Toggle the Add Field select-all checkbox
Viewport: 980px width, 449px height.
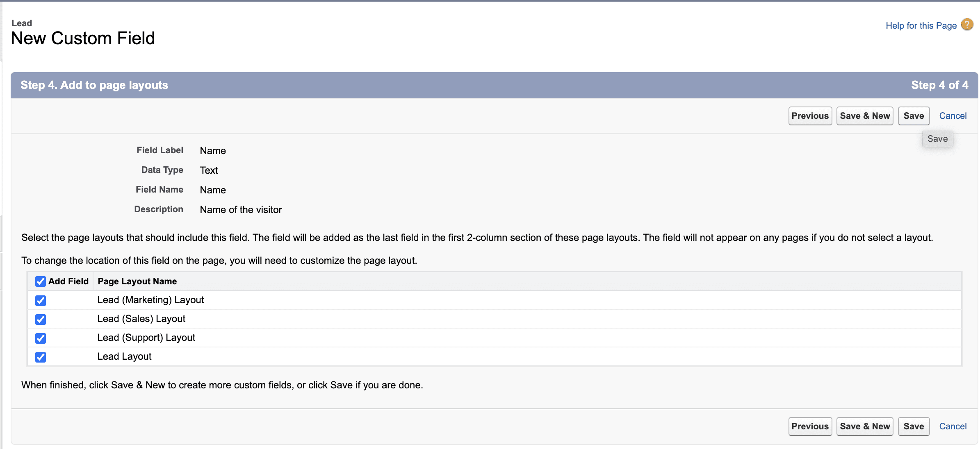pyautogui.click(x=40, y=281)
